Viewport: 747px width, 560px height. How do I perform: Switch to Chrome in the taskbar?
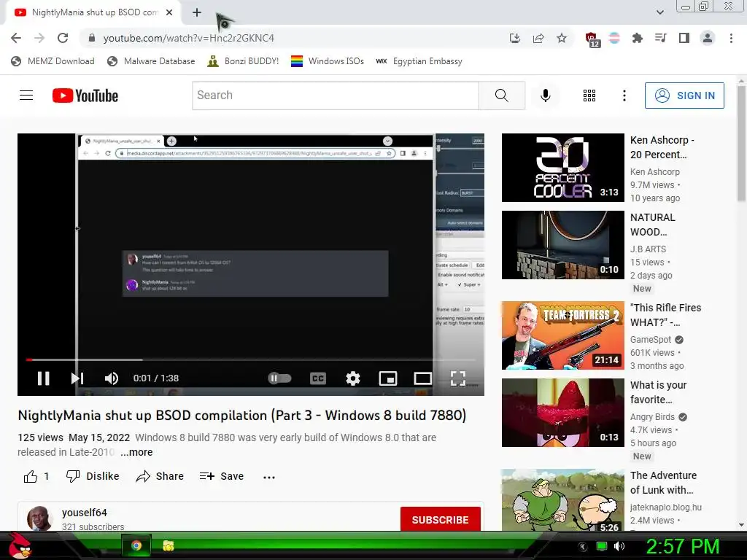pyautogui.click(x=136, y=545)
